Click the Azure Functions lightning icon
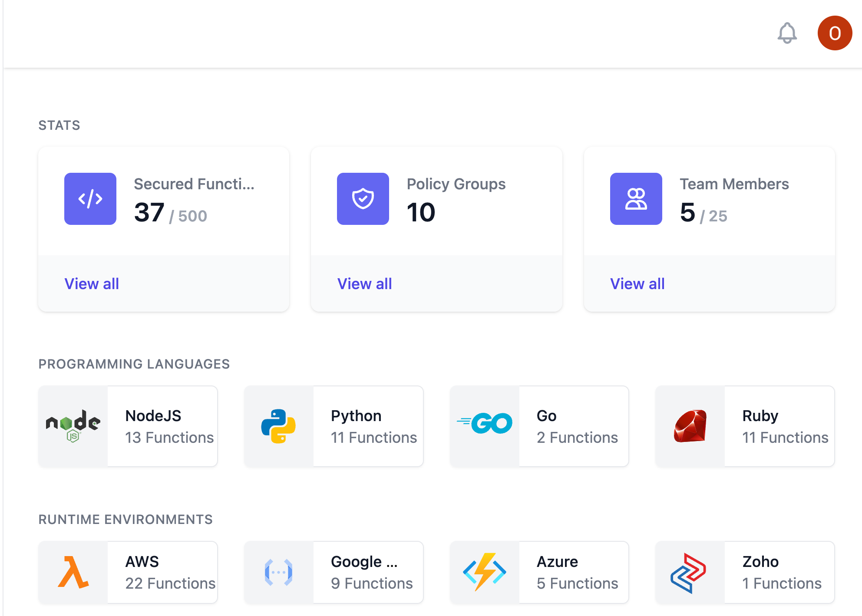Screen dimensions: 862x616 [484, 572]
